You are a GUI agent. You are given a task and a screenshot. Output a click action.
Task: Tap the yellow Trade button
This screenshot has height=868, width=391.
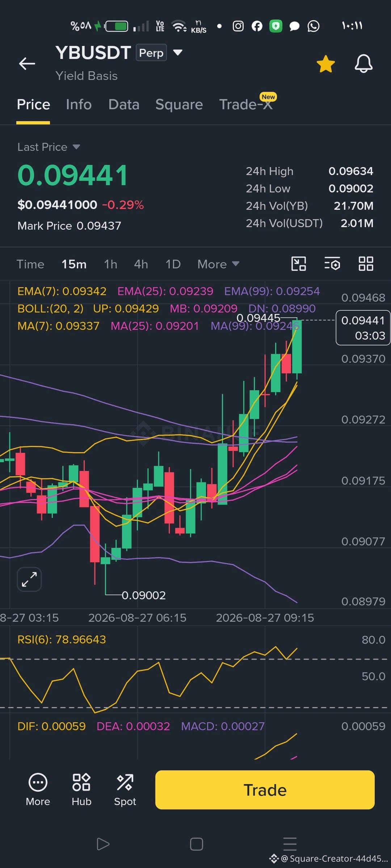[x=265, y=790]
